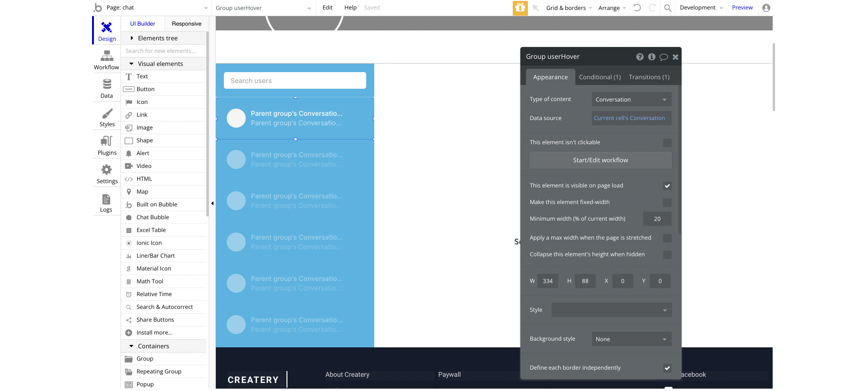Open the Logs document icon
868x391 pixels.
[x=106, y=199]
